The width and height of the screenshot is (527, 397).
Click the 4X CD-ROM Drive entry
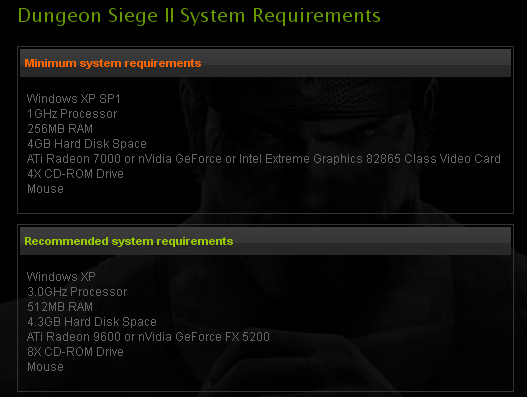pos(75,174)
